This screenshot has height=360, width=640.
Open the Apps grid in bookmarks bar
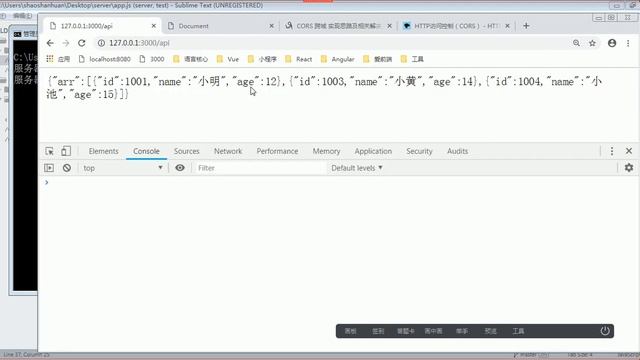50,59
